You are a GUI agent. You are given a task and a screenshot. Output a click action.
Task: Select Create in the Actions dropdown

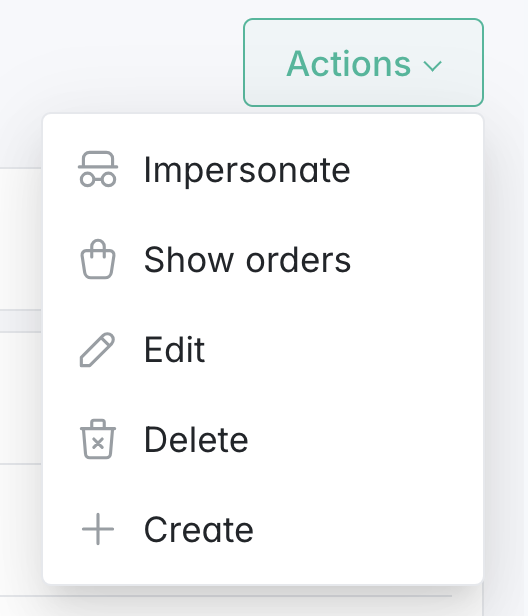[x=263, y=529]
